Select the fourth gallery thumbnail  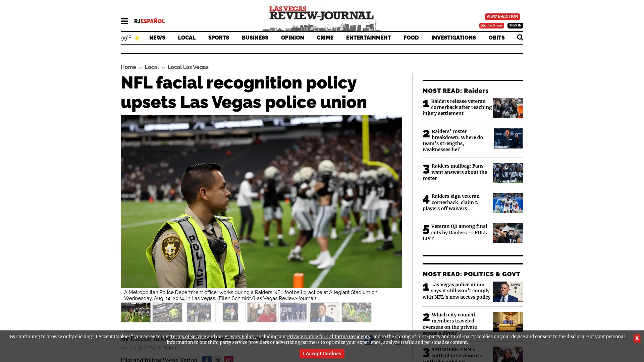(x=230, y=312)
